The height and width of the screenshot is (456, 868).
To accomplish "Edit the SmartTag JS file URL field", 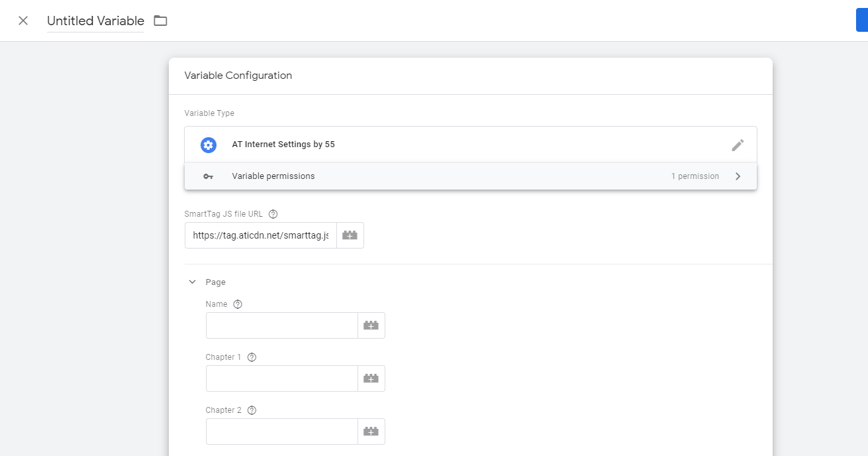I will [260, 235].
